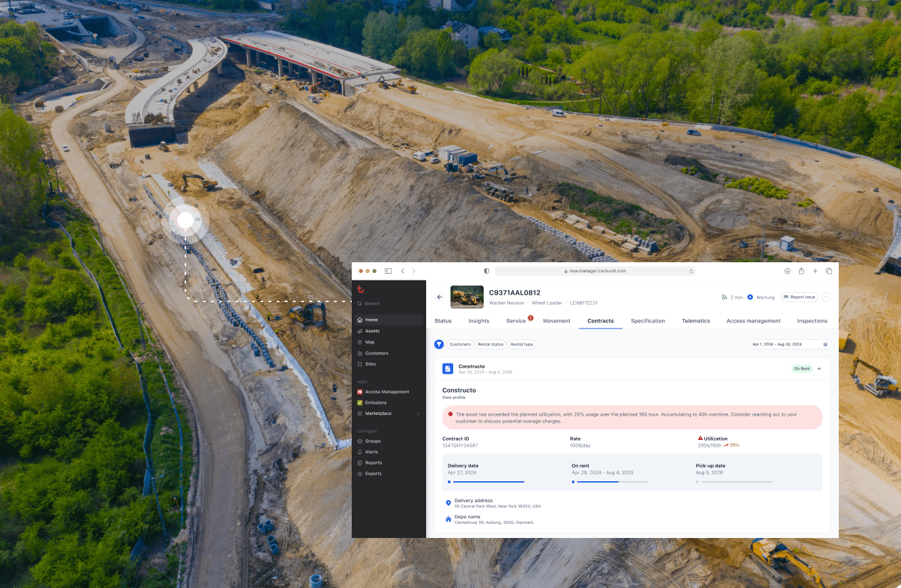Viewport: 901px width, 588px height.
Task: Open the date range picker field
Action: 789,344
